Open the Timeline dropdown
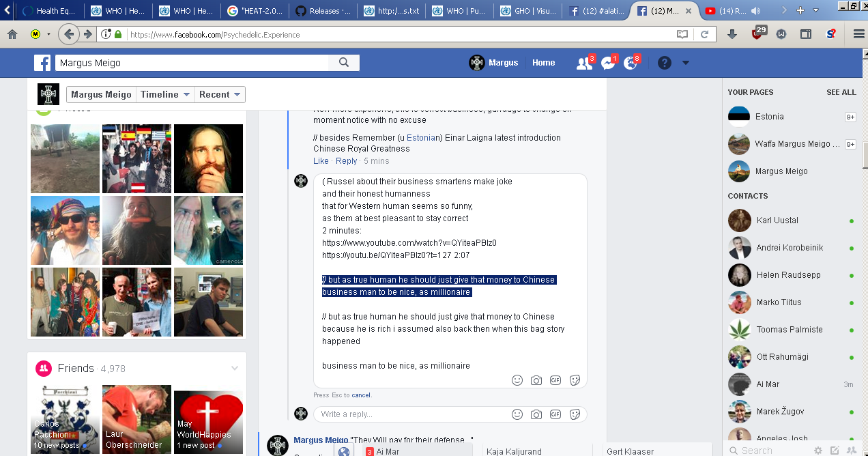The width and height of the screenshot is (868, 456). [x=165, y=95]
